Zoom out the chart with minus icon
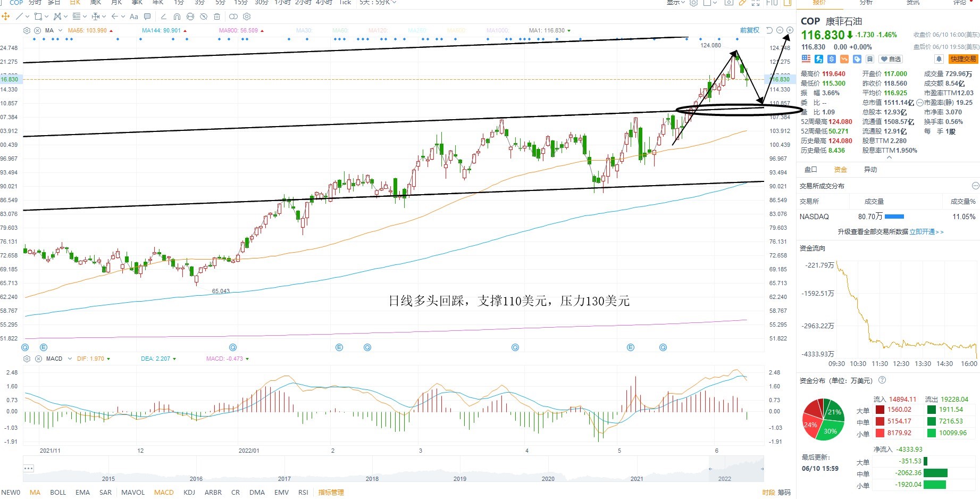The width and height of the screenshot is (980, 499). (x=780, y=30)
